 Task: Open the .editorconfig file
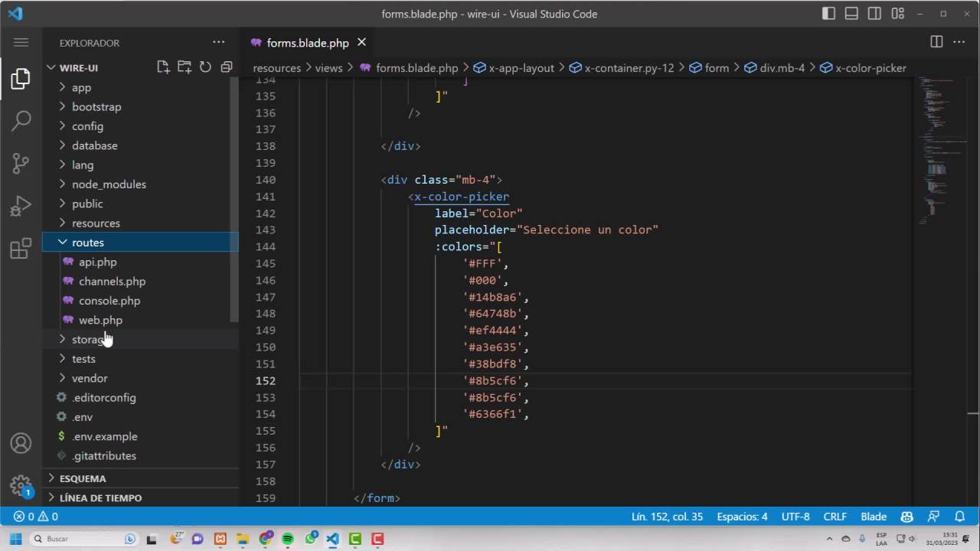[140, 398]
